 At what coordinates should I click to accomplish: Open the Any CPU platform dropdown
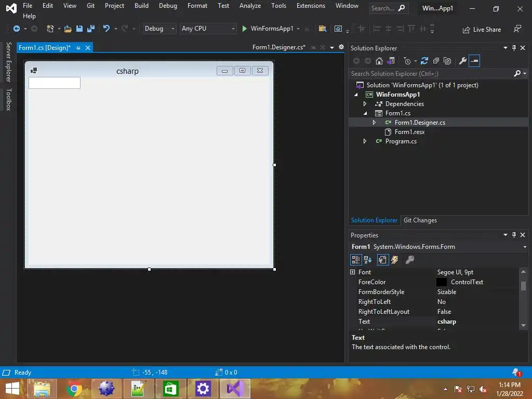(208, 29)
